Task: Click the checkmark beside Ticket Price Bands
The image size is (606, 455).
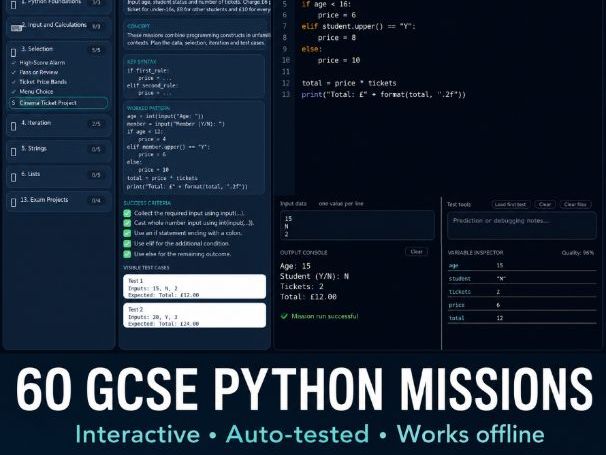Action: point(14,82)
